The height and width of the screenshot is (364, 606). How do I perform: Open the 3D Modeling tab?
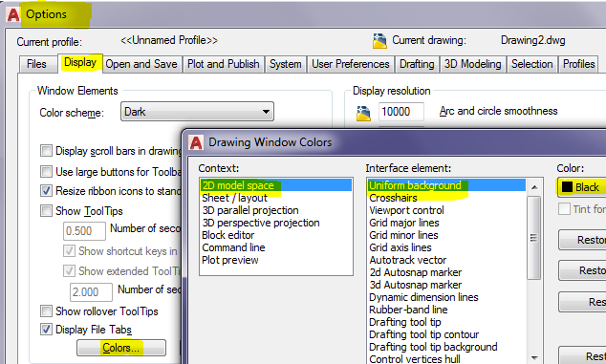tap(473, 64)
